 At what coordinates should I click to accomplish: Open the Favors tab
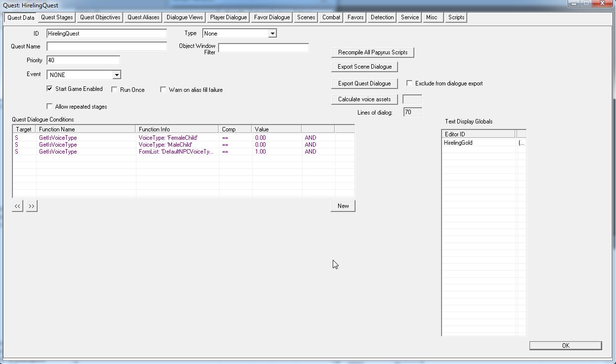click(x=355, y=17)
